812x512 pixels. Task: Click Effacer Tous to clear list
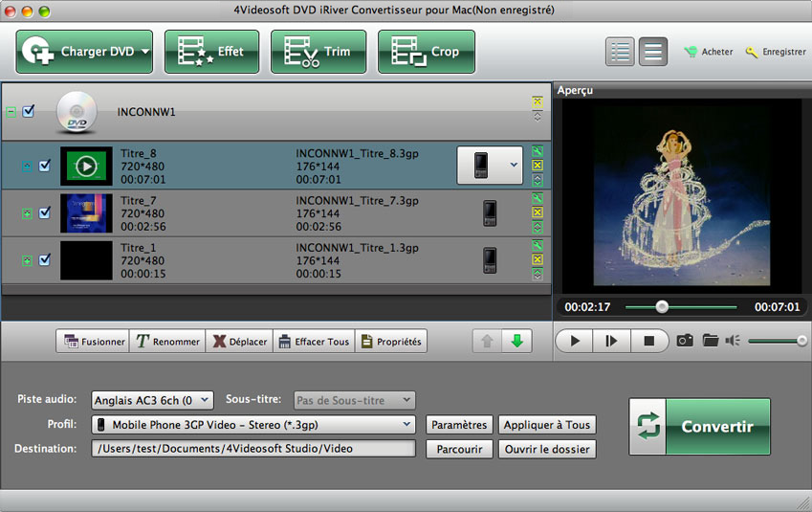pyautogui.click(x=314, y=341)
